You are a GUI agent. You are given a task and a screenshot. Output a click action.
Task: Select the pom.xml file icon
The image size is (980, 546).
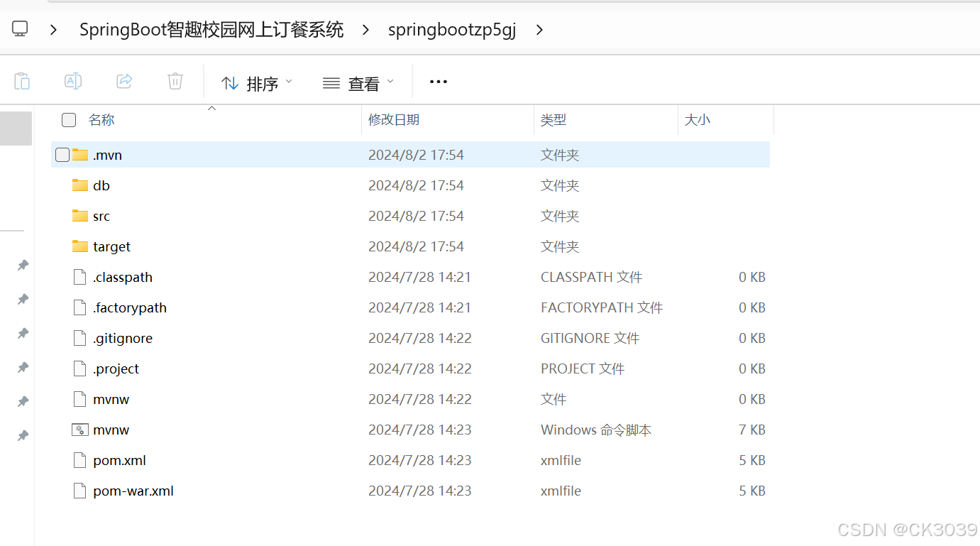[x=80, y=460]
